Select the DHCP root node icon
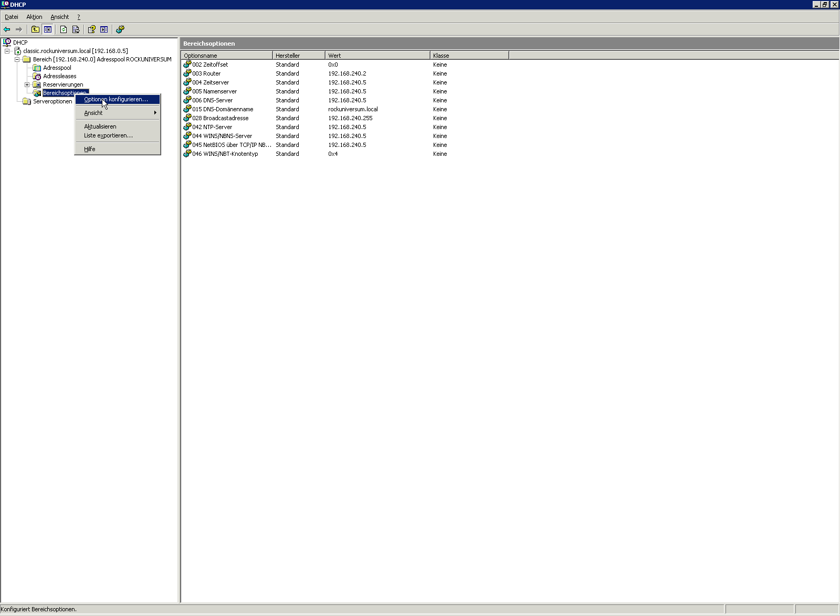The width and height of the screenshot is (840, 616). [7, 42]
